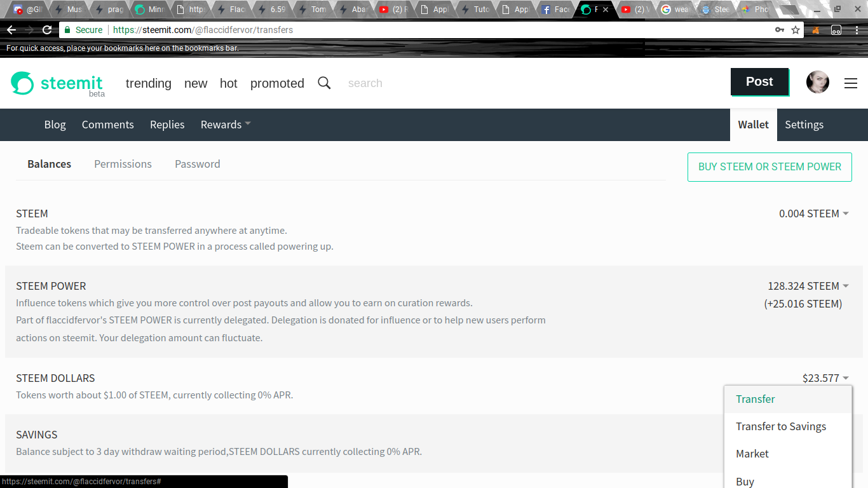868x488 pixels.
Task: Click the 'STEEM DOLLARS' heading
Action: pyautogui.click(x=55, y=378)
